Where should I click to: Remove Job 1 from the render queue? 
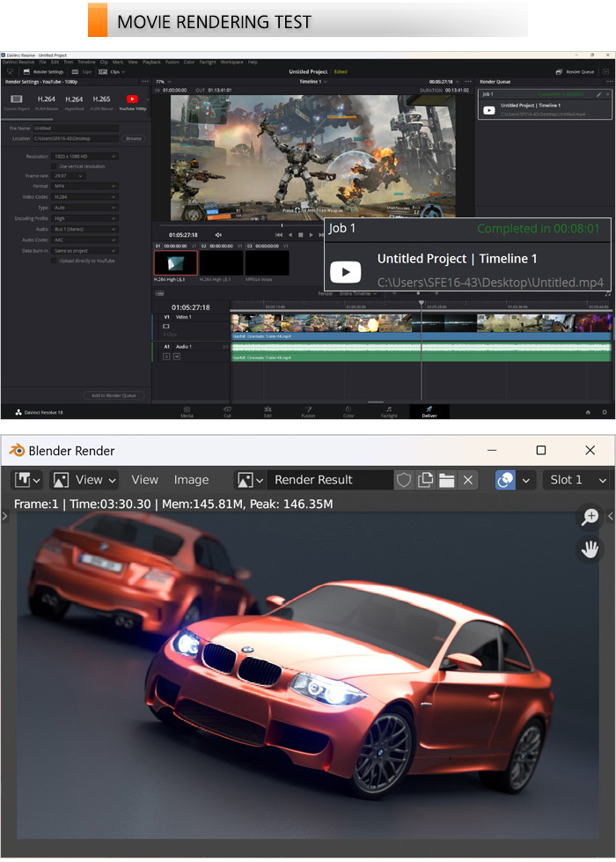click(608, 94)
